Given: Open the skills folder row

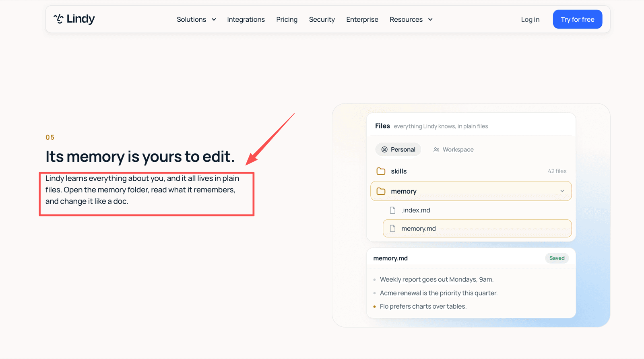Looking at the screenshot, I should [x=471, y=171].
